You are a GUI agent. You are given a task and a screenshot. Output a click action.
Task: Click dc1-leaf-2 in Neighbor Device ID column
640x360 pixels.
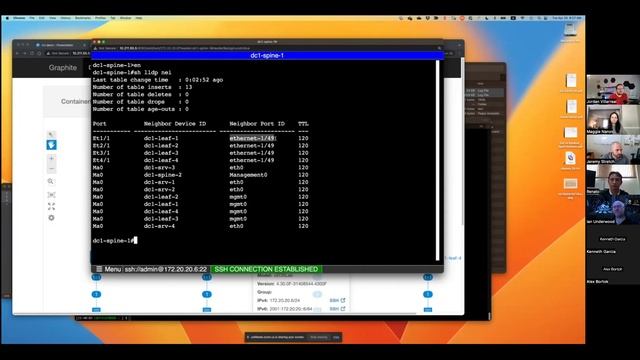point(161,146)
